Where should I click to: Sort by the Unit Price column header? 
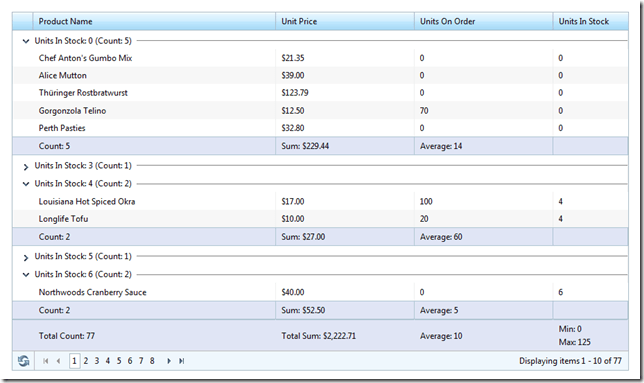click(345, 21)
